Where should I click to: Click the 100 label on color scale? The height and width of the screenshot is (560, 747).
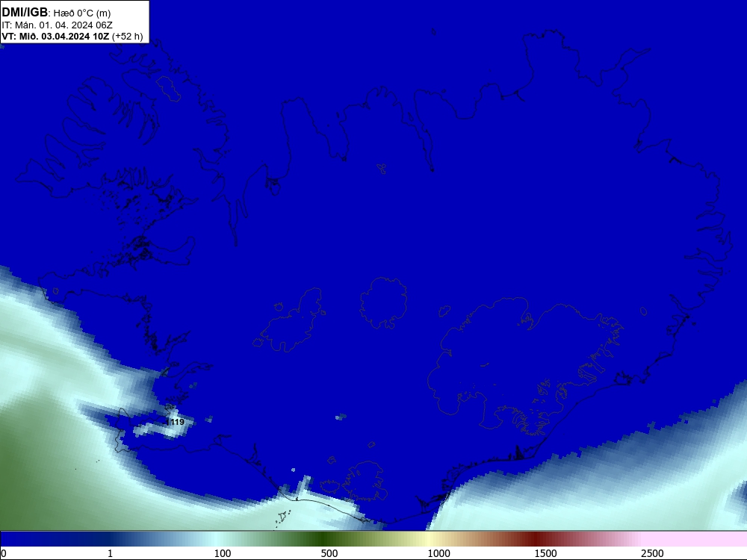coord(223,553)
